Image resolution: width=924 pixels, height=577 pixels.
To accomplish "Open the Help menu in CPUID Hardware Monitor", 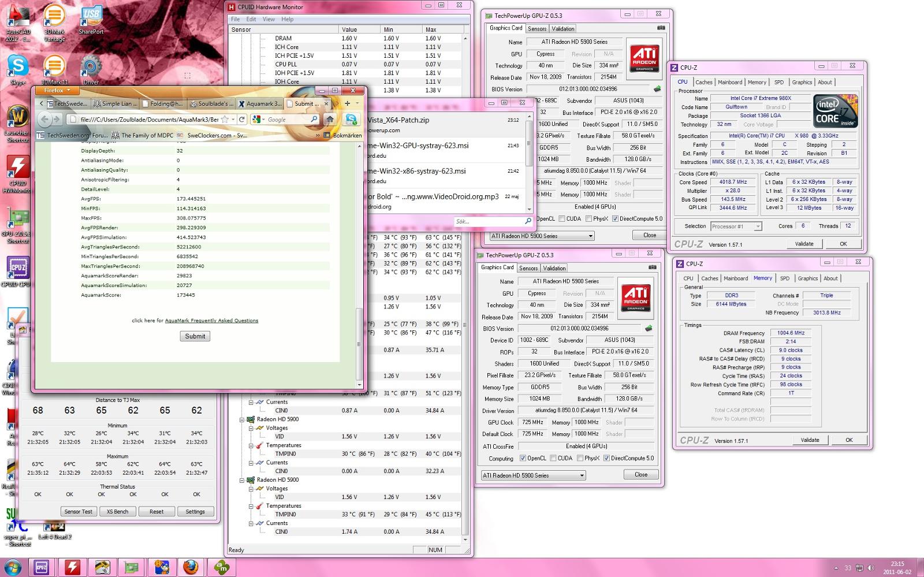I will [x=288, y=19].
